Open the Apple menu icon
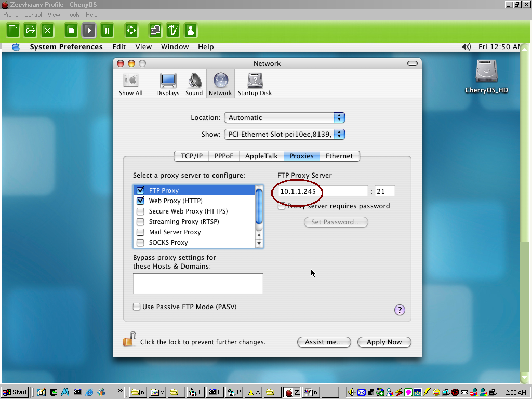This screenshot has height=399, width=532. (x=16, y=47)
